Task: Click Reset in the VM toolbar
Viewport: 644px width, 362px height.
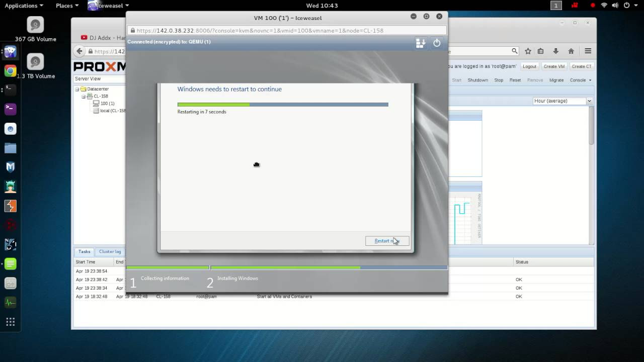Action: coord(515,80)
